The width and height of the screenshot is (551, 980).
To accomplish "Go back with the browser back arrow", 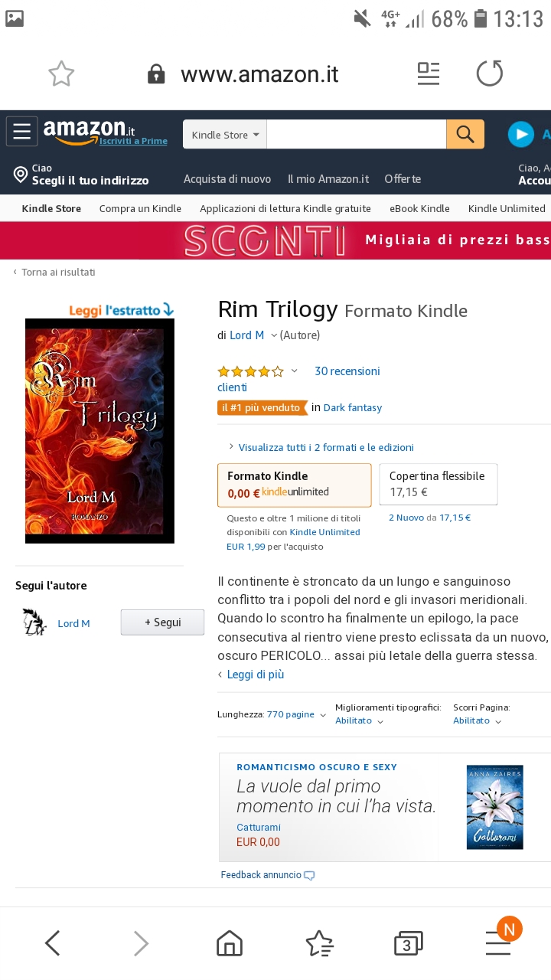I will click(x=52, y=943).
